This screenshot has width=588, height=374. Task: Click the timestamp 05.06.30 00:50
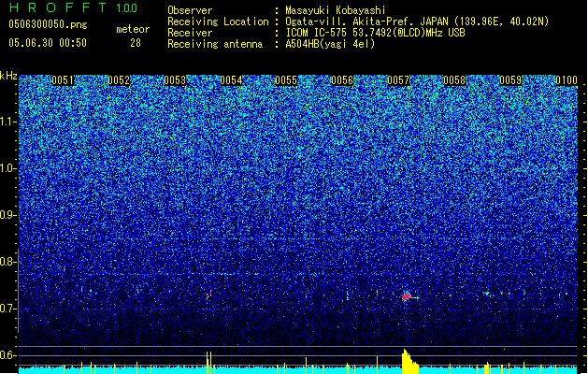pos(48,43)
